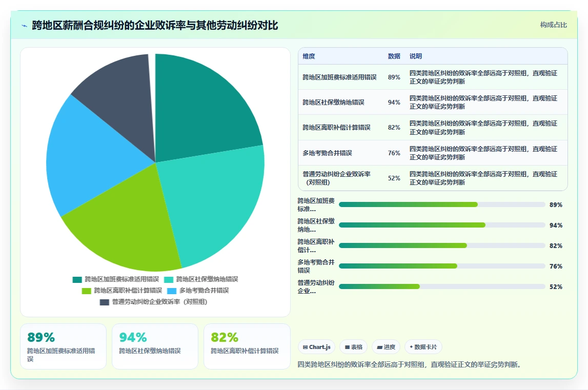Image resolution: width=588 pixels, height=390 pixels.
Task: Click the 76% progress bar for 多地考勤合并
Action: click(442, 266)
